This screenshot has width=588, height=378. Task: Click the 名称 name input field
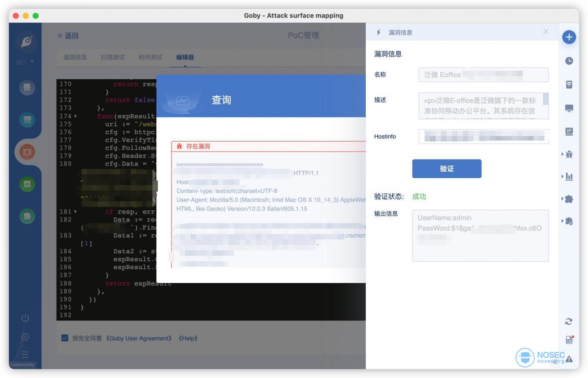(484, 75)
